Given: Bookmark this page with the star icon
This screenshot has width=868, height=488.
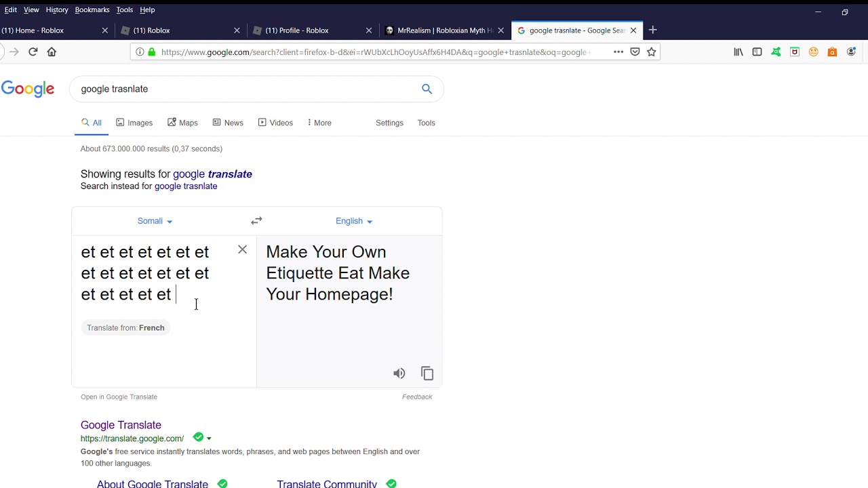Looking at the screenshot, I should point(652,52).
